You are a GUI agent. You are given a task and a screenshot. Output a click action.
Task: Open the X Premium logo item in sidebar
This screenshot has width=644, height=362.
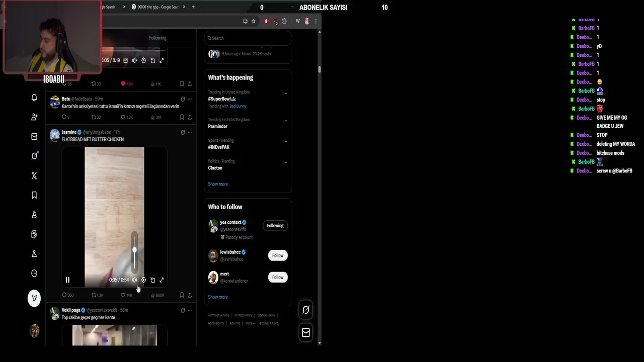point(34,175)
